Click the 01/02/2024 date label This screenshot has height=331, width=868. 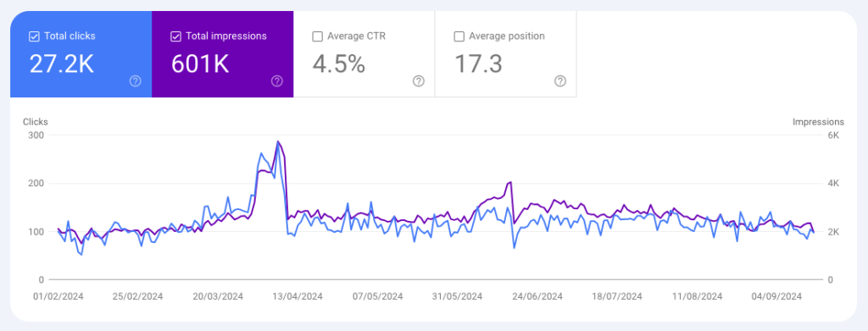[x=58, y=296]
